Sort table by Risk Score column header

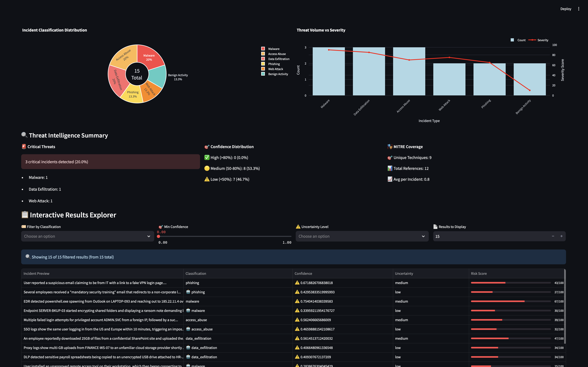479,274
